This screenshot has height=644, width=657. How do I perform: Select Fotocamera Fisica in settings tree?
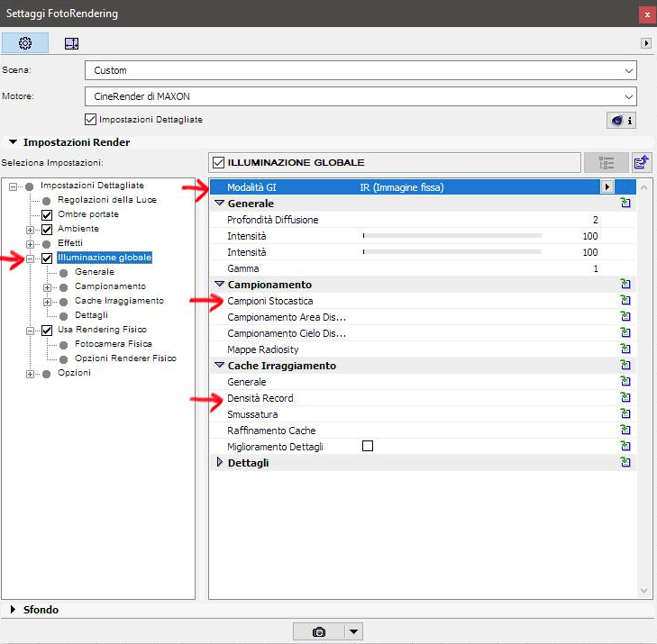point(113,344)
